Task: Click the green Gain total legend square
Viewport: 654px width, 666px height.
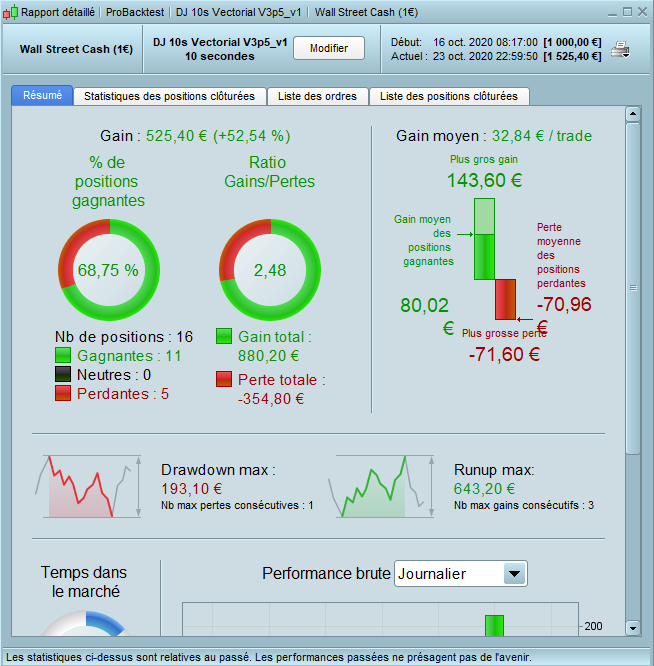Action: tap(224, 336)
